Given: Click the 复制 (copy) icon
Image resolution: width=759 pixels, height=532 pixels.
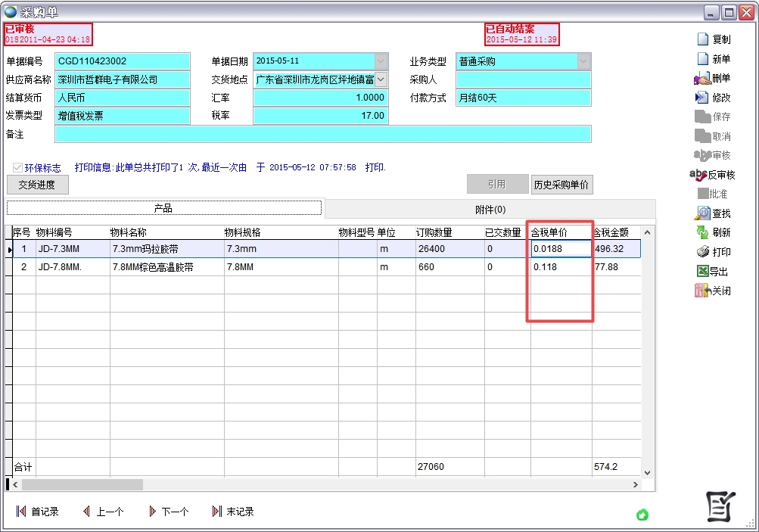Looking at the screenshot, I should coord(702,39).
